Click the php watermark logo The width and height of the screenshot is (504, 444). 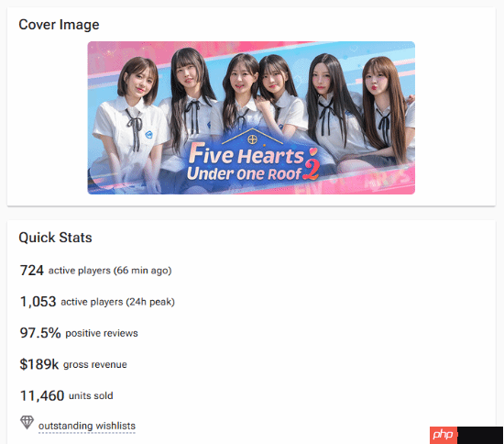tap(444, 435)
